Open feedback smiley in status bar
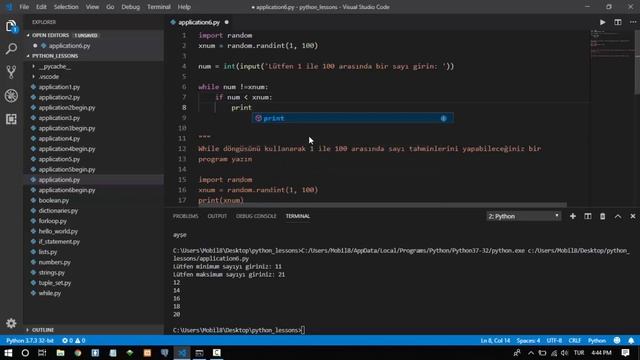 coord(617,340)
